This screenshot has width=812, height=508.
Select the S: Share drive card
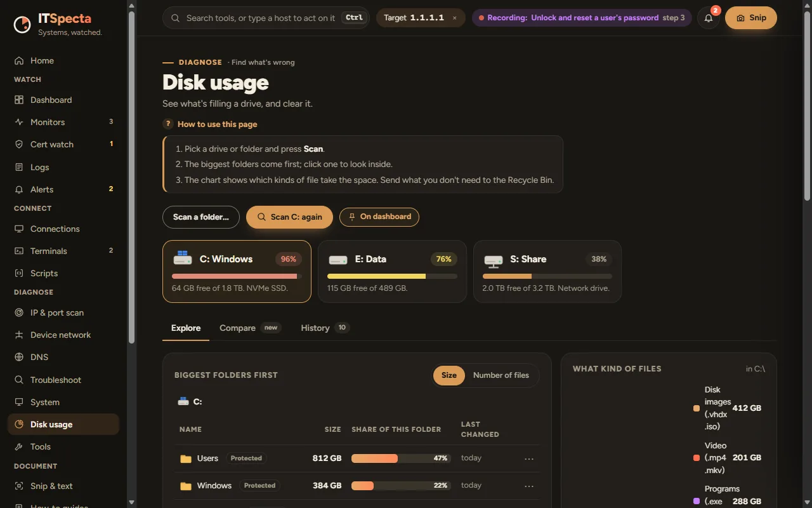pos(547,271)
